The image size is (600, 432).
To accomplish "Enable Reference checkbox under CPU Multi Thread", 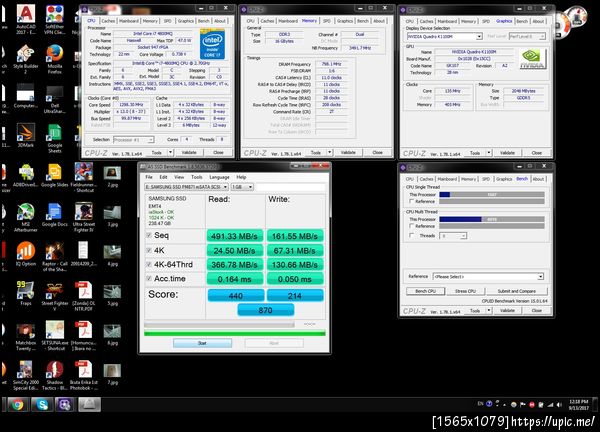I will pyautogui.click(x=412, y=226).
